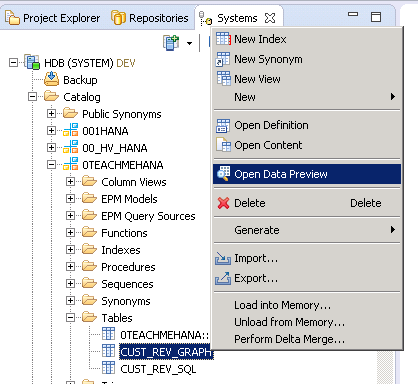Click the New View icon
The image size is (418, 384).
coord(223,79)
